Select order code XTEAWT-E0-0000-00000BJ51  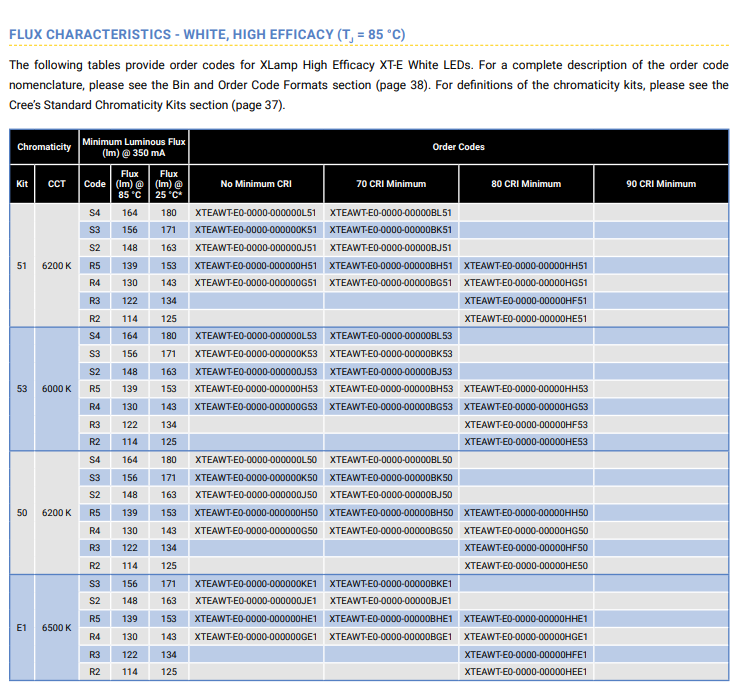click(390, 248)
